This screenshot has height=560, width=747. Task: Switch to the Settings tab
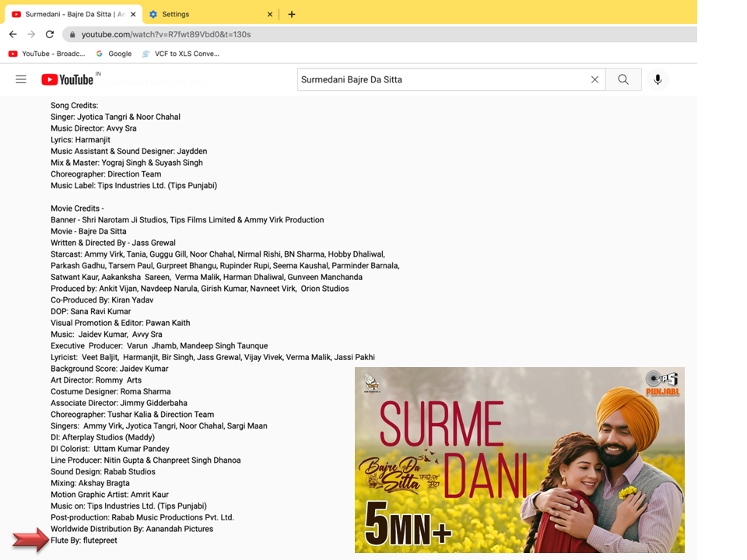[x=202, y=14]
